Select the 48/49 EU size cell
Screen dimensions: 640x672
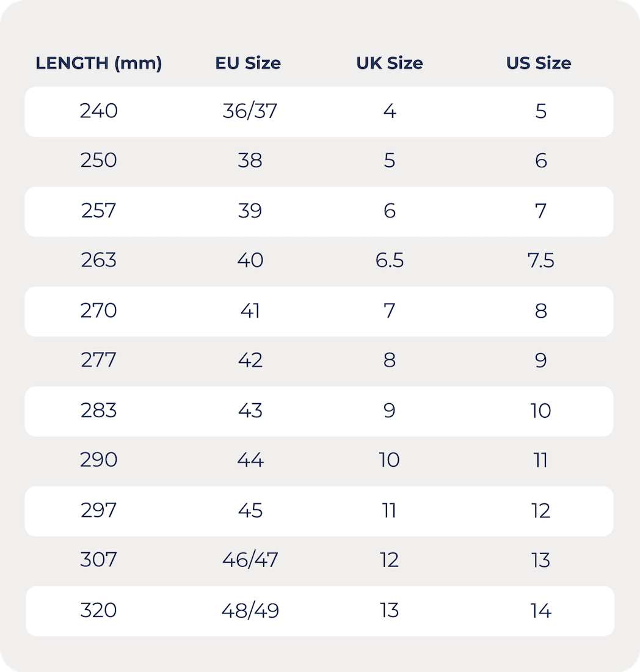(x=250, y=610)
